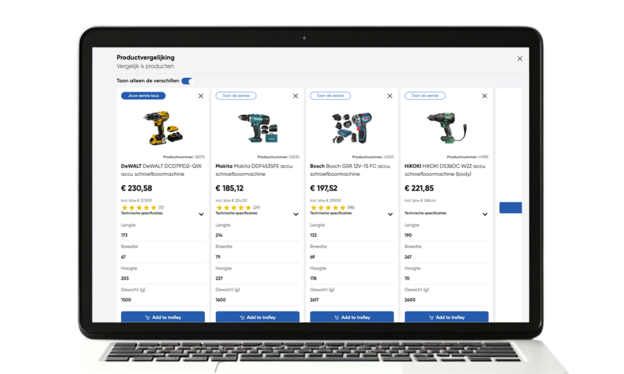
Task: Collapse Technische specificaties for HiKOKI product
Action: [x=485, y=214]
